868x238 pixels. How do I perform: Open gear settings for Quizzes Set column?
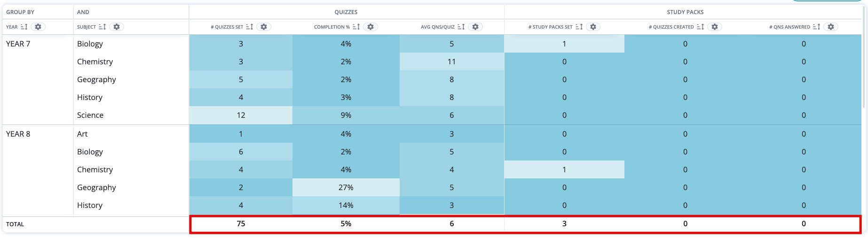(x=264, y=27)
